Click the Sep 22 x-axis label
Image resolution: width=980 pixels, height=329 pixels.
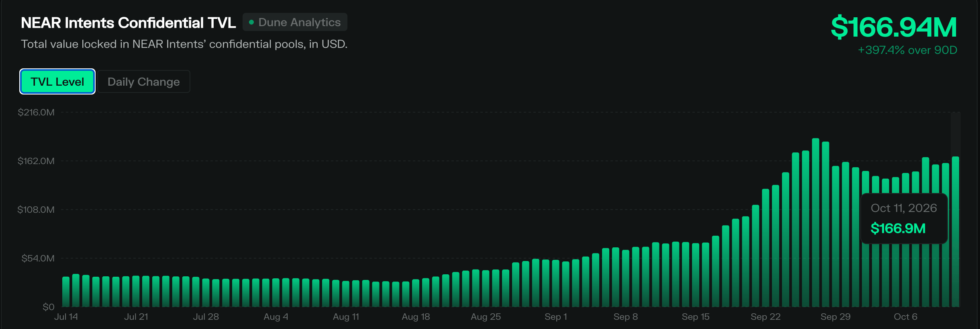(766, 317)
